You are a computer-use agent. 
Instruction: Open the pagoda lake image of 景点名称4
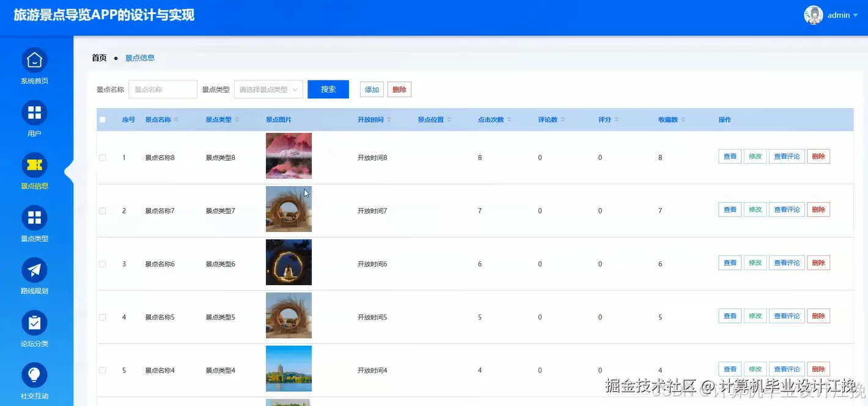(289, 368)
